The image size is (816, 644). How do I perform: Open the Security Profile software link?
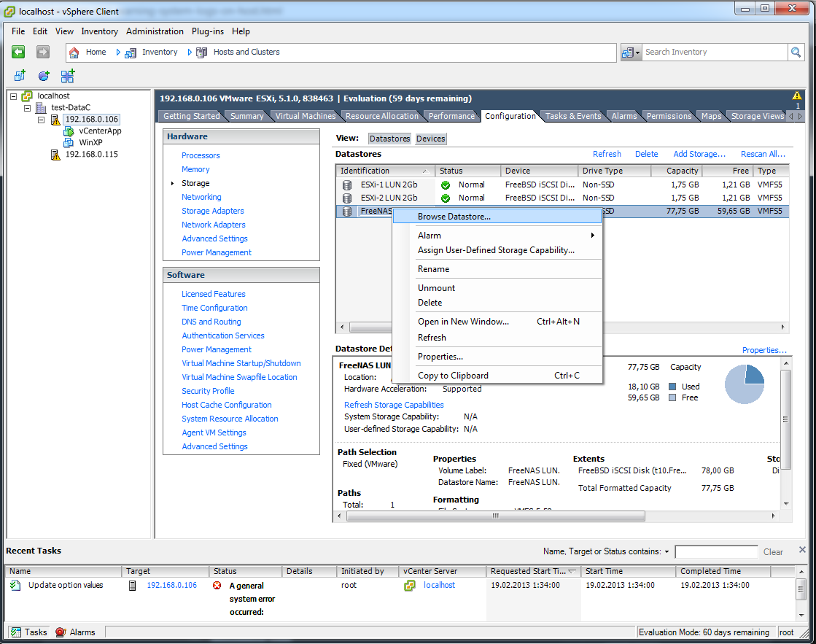coord(208,391)
